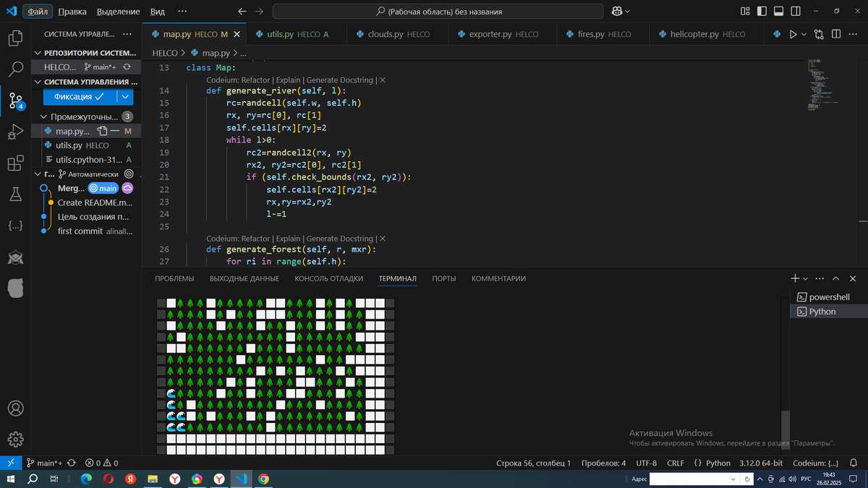This screenshot has width=868, height=488.
Task: Open the КОНСОЛЬ ОТЛАДКИ panel tab
Action: click(329, 278)
